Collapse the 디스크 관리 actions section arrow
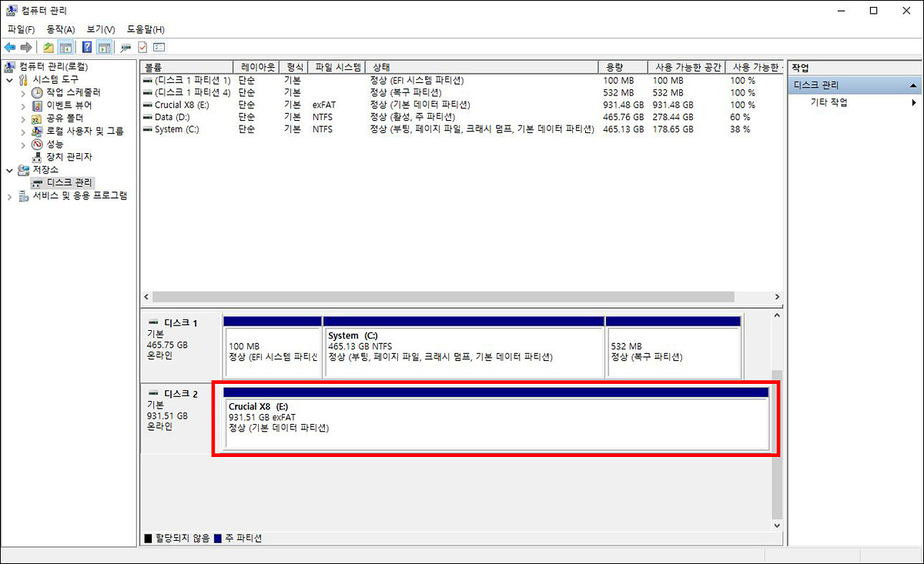Viewport: 924px width, 564px height. pyautogui.click(x=913, y=85)
